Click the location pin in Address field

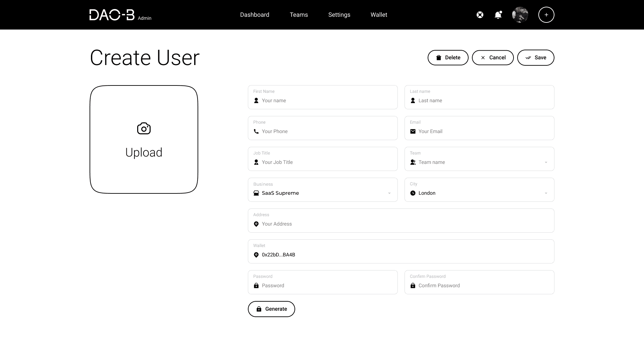[256, 224]
